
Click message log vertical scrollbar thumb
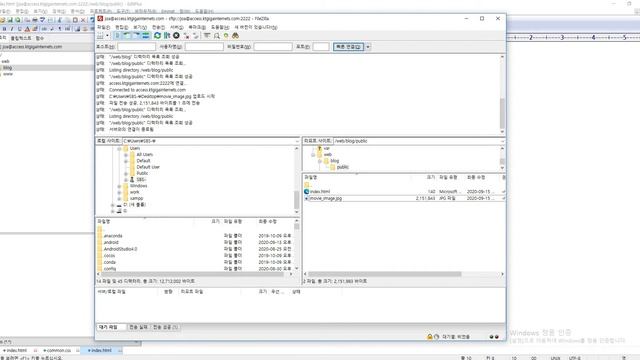502,113
